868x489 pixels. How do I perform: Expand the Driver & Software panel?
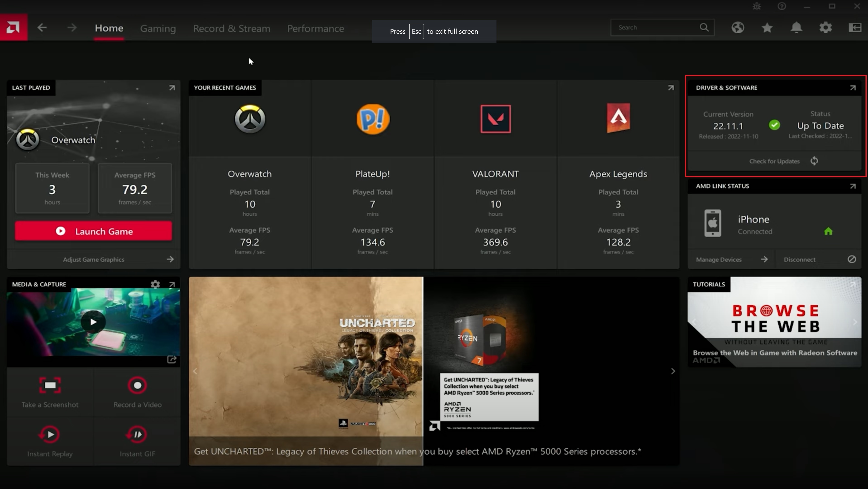pyautogui.click(x=853, y=88)
